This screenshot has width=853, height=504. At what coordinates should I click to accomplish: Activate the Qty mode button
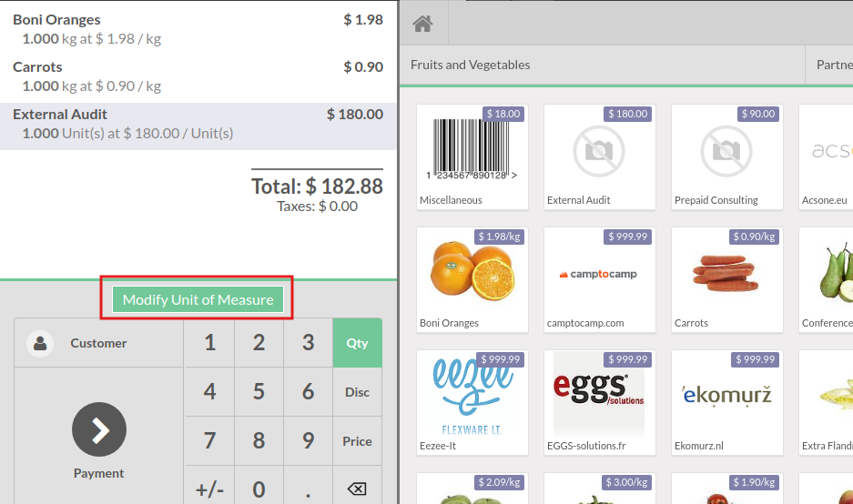coord(357,343)
